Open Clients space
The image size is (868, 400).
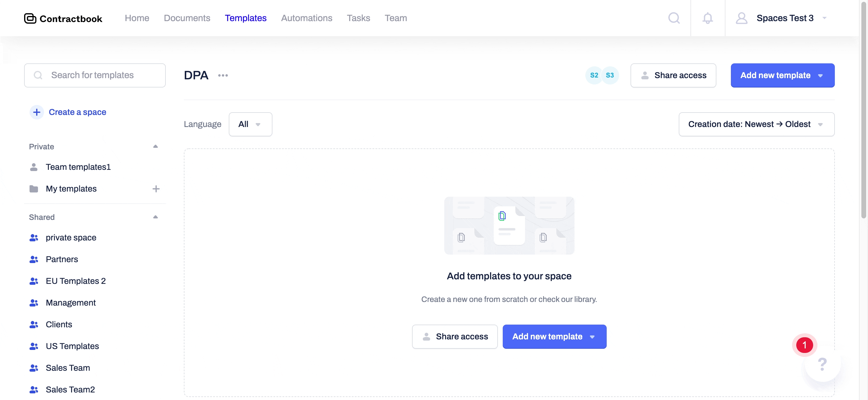click(59, 324)
